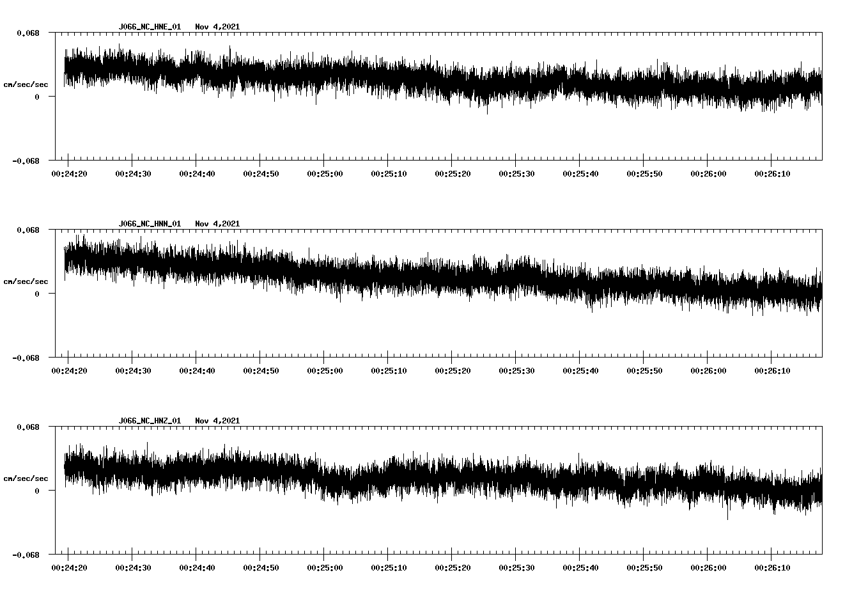Pick the 00:25:50 timestamp under HNZ plot
The image size is (868, 591).
pos(644,568)
